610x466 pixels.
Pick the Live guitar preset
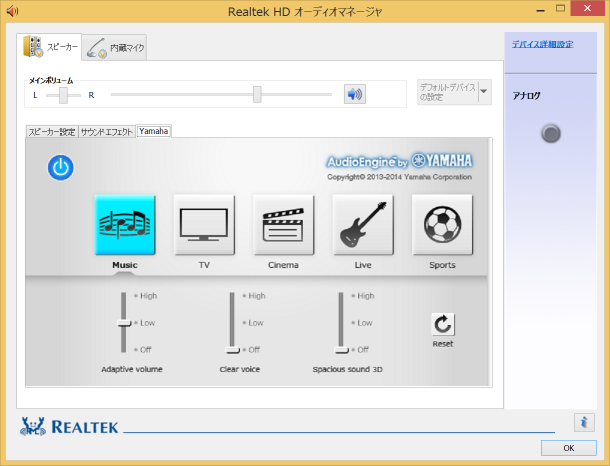(x=363, y=225)
